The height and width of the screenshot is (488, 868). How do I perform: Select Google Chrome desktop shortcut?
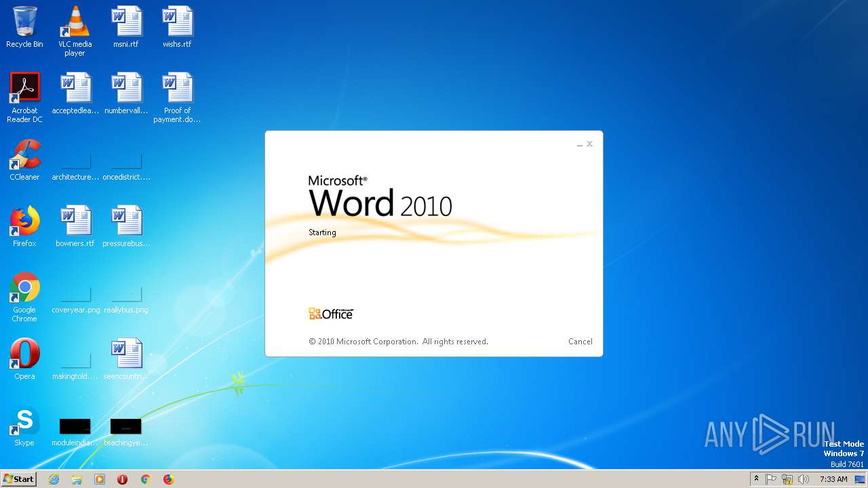pyautogui.click(x=24, y=297)
